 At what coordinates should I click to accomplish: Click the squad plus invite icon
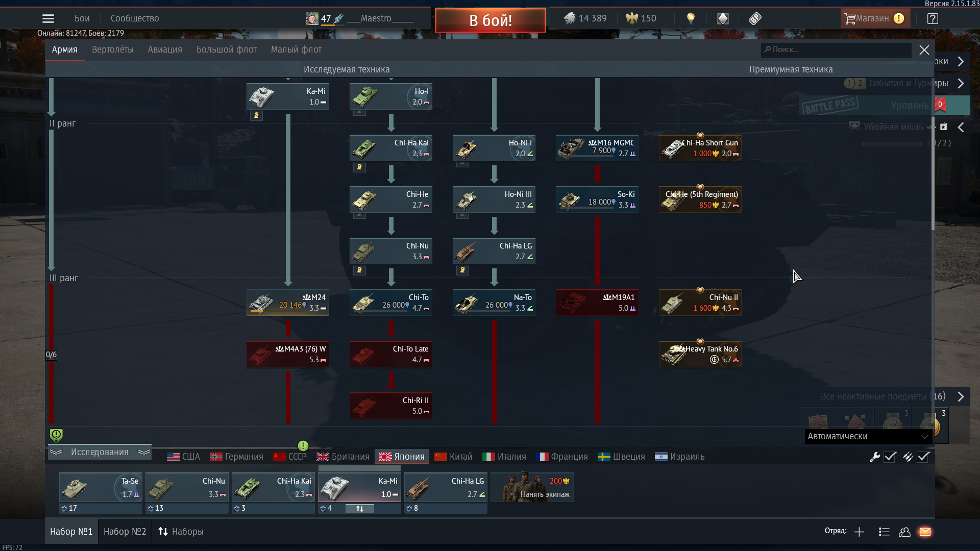click(x=859, y=532)
